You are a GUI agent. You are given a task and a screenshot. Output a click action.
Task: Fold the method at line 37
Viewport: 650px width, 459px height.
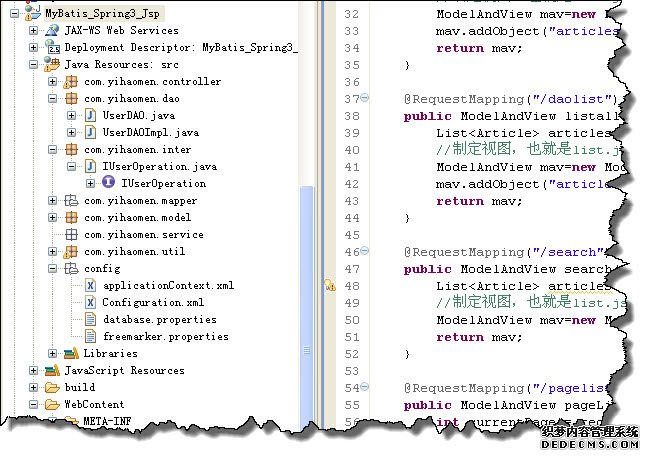click(x=363, y=98)
